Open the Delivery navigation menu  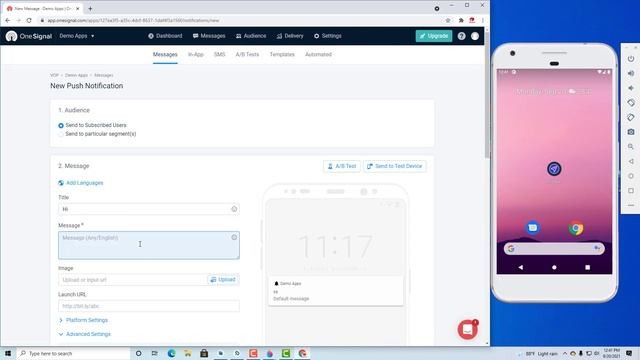click(x=290, y=36)
